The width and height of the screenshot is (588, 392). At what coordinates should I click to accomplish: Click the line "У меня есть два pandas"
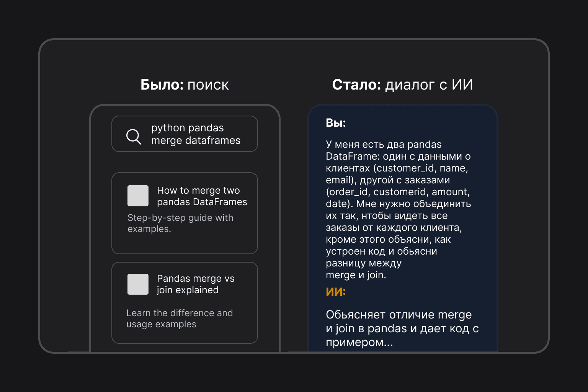pyautogui.click(x=384, y=144)
